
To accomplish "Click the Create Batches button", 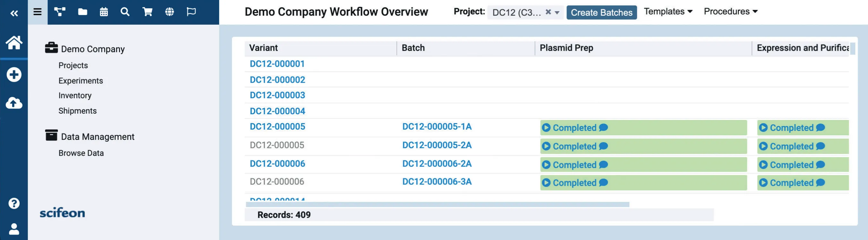I will tap(601, 13).
